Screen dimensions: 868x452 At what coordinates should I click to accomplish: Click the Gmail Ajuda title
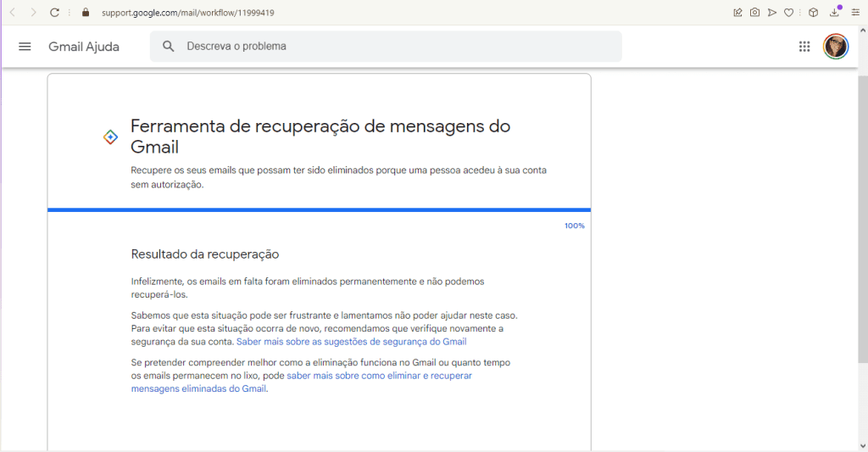tap(84, 47)
